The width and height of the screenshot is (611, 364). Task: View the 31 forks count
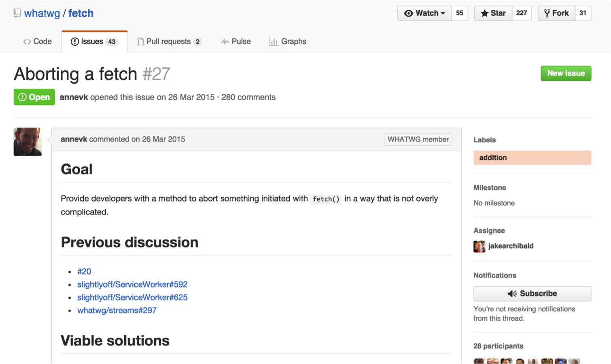[x=583, y=13]
